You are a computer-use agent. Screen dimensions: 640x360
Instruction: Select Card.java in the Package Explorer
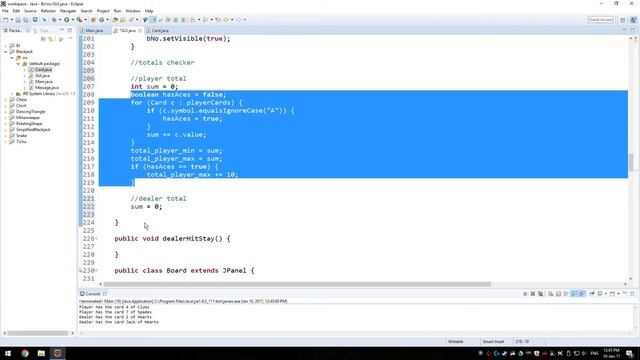43,70
